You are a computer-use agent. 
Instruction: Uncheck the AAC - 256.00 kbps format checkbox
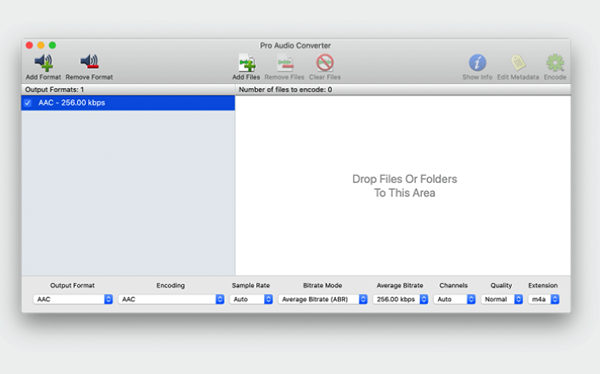click(x=28, y=103)
